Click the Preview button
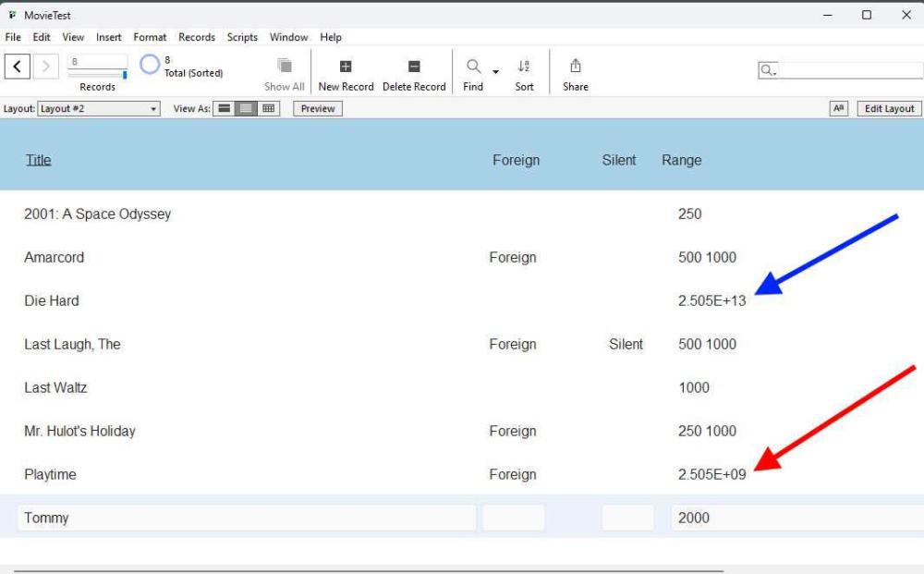The width and height of the screenshot is (924, 574). (x=317, y=108)
